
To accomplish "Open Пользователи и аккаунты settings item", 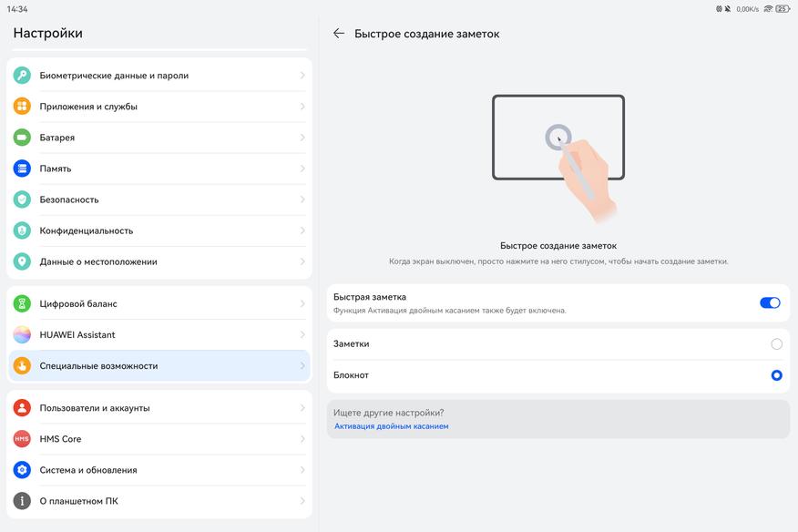I will click(95, 408).
